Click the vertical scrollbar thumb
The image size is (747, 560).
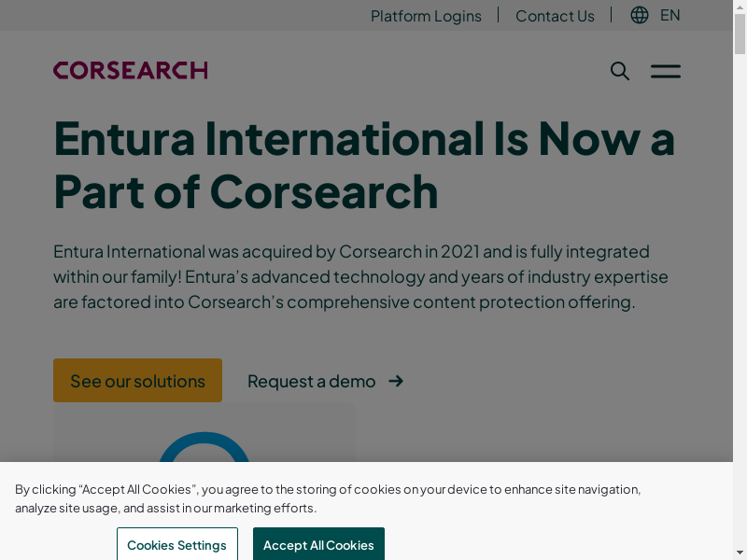740,33
